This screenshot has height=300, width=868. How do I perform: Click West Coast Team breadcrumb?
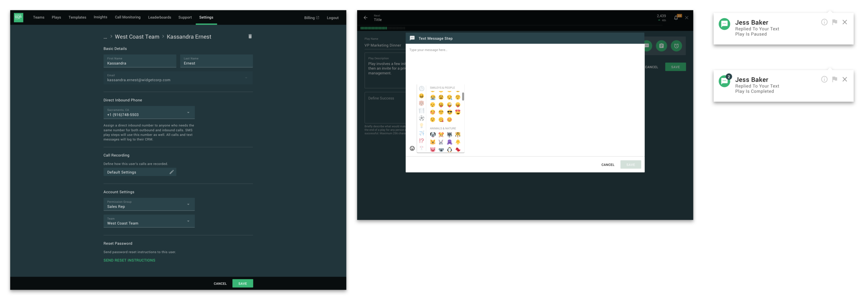coord(137,37)
